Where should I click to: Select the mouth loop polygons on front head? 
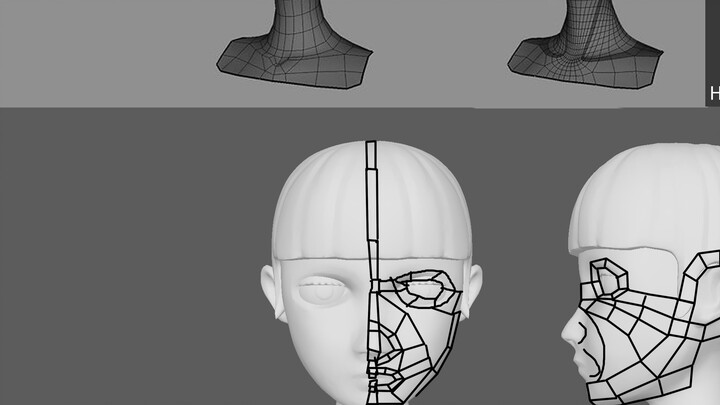pyautogui.click(x=388, y=379)
